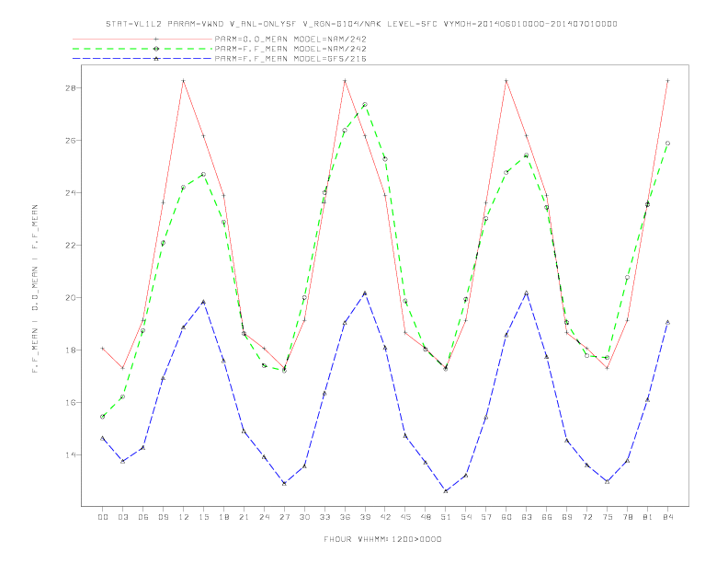Click y-axis tick label 22
728x563 pixels.
pyautogui.click(x=71, y=246)
